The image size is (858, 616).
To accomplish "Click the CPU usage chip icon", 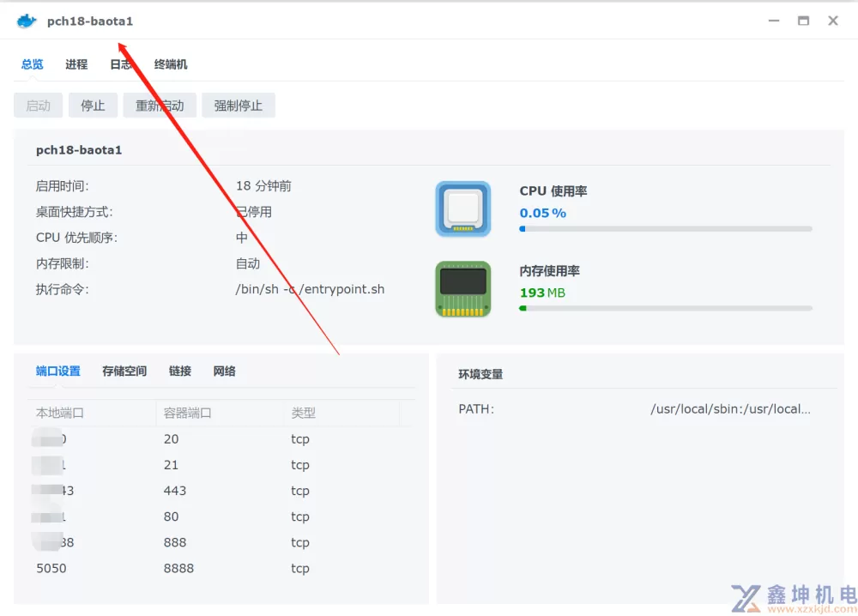I will [463, 209].
